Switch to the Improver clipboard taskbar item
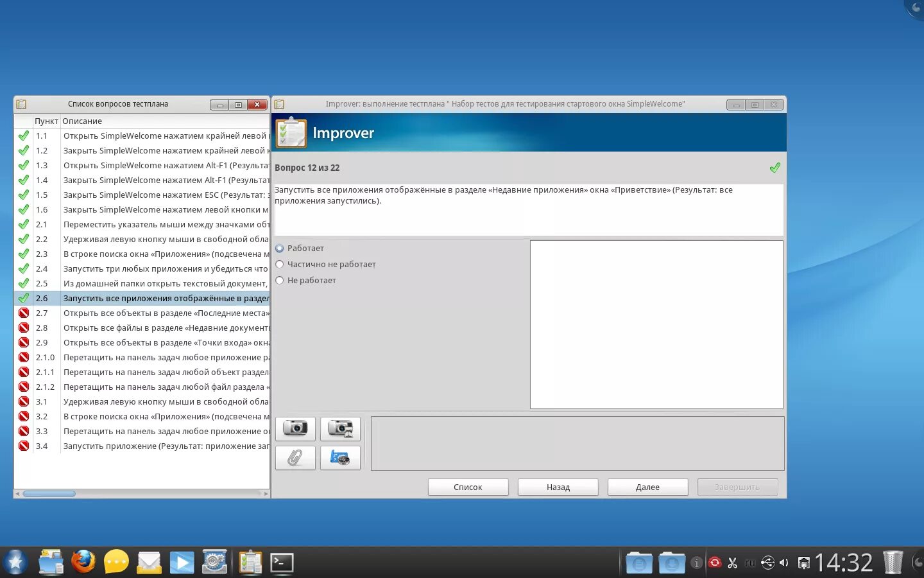The height and width of the screenshot is (578, 924). (250, 563)
